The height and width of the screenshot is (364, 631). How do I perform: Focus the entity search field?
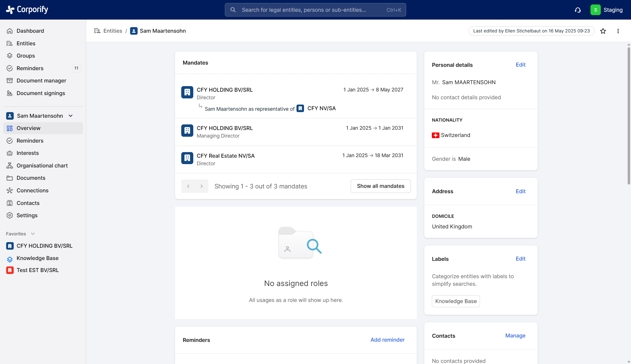[x=315, y=10]
